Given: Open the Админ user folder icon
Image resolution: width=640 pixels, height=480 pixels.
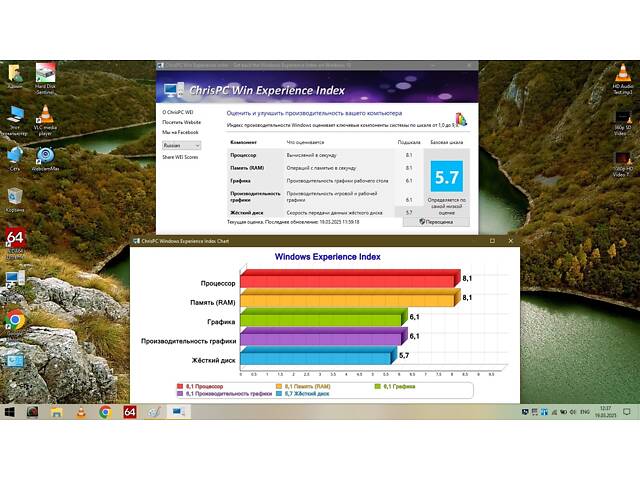Looking at the screenshot, I should [x=15, y=76].
